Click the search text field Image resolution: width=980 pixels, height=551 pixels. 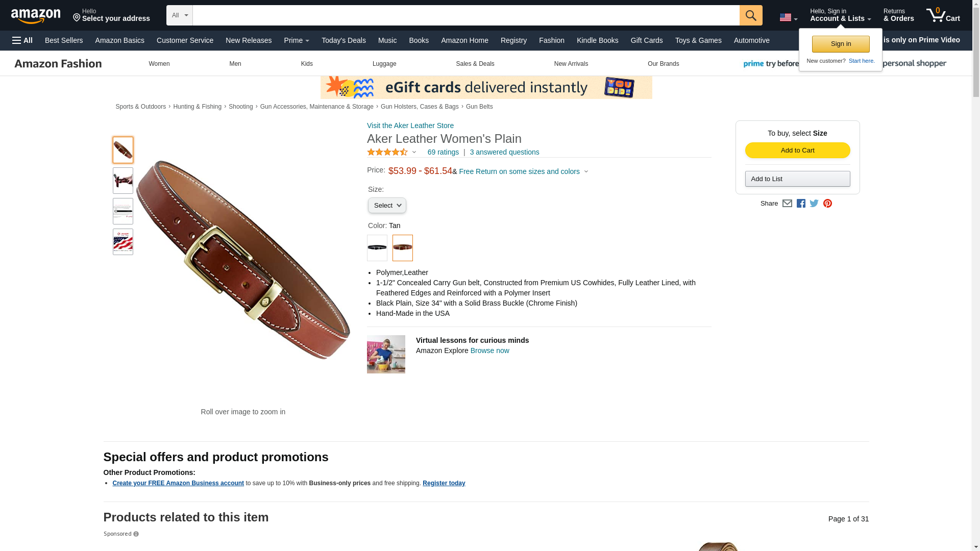[466, 15]
